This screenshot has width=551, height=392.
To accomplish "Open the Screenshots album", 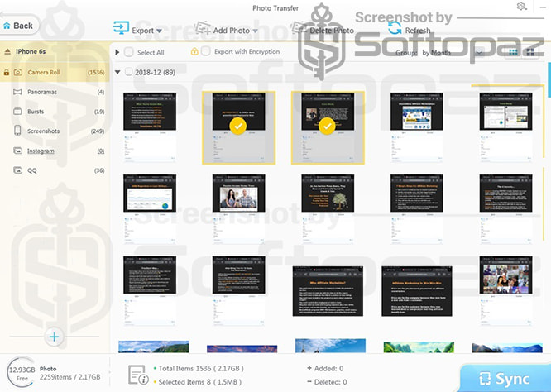I will coord(55,131).
